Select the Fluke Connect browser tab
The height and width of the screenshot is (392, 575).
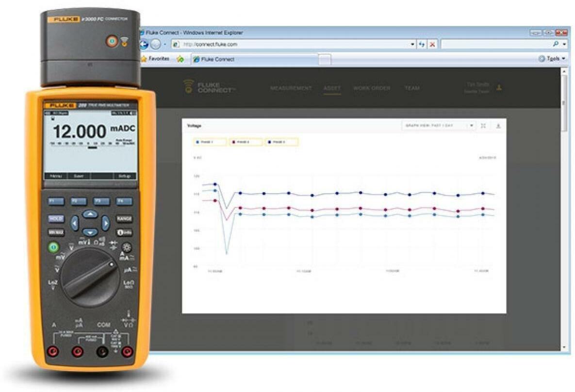coord(254,59)
